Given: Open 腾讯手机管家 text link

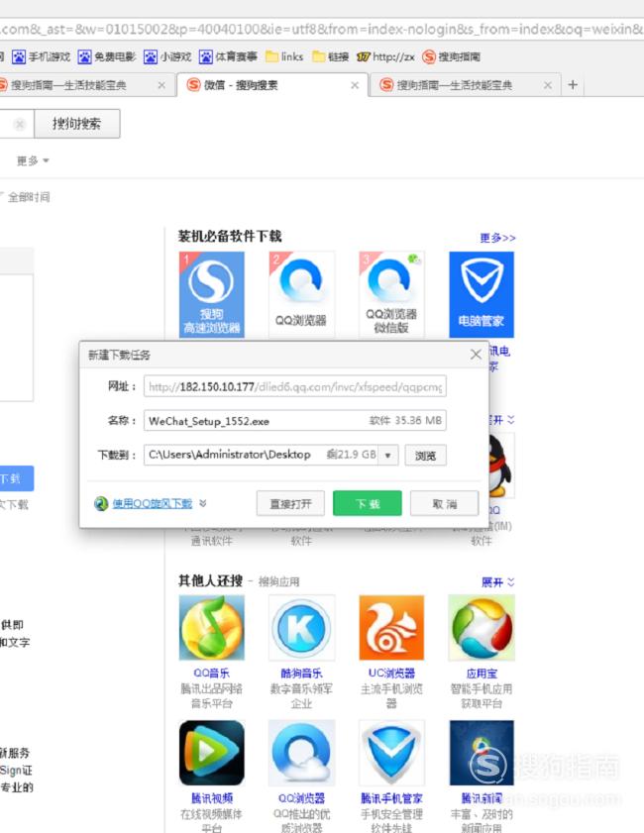Looking at the screenshot, I should click(391, 798).
